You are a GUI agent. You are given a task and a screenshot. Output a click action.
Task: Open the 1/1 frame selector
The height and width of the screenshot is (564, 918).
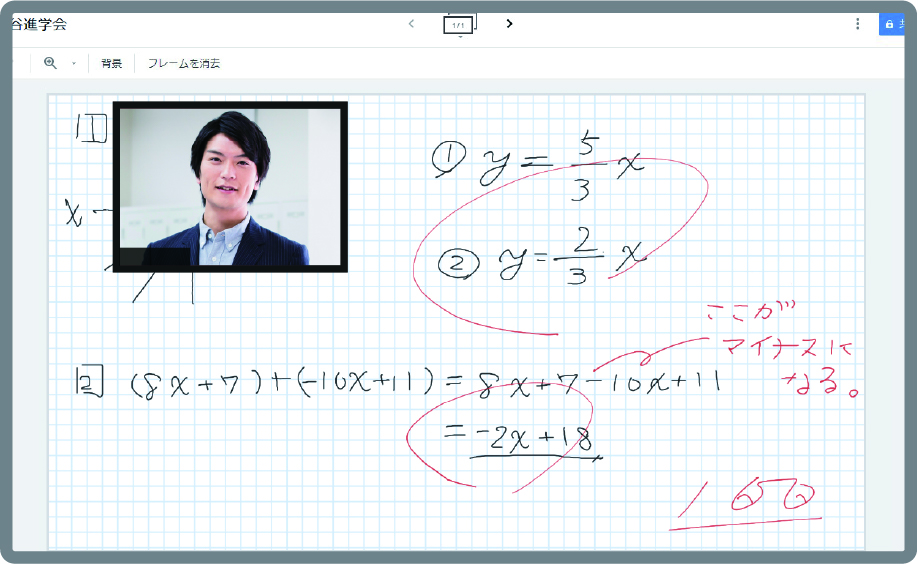click(x=458, y=25)
